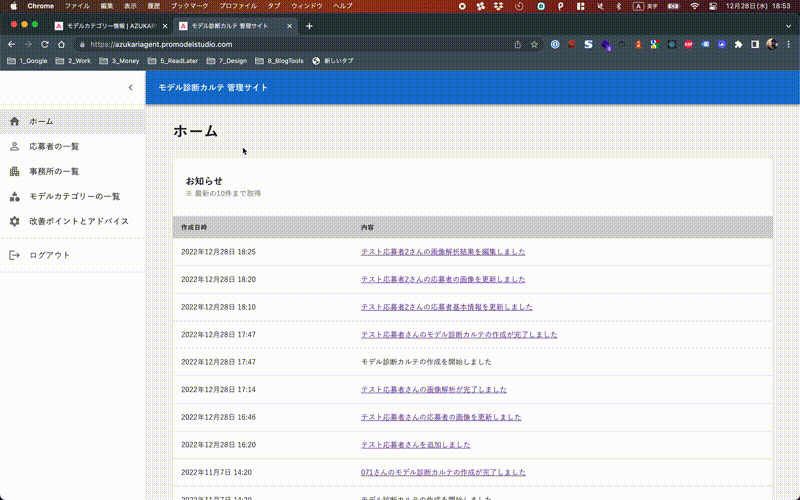Click the gear icon for 改善ポイントとアドバイス
Viewport: 800px width, 500px height.
[14, 221]
